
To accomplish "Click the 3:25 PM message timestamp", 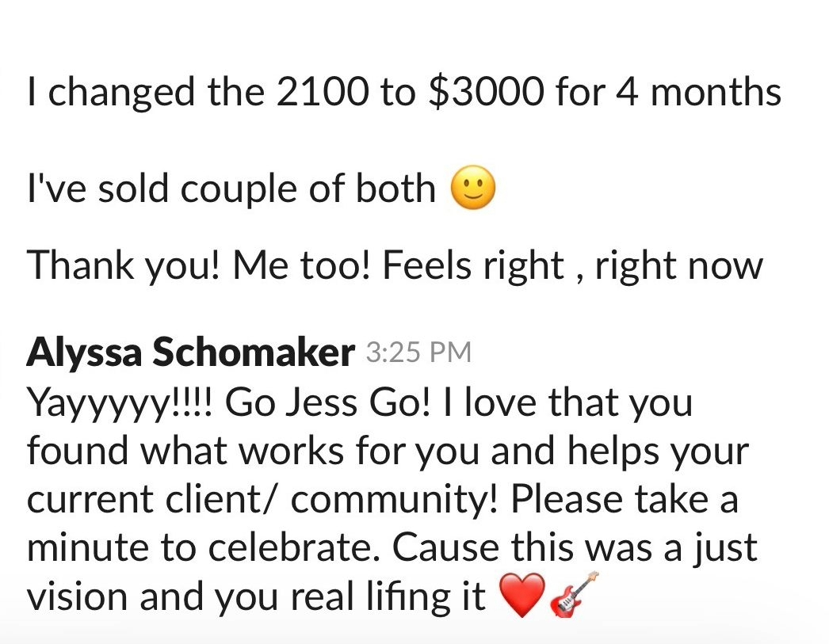I will tap(419, 352).
